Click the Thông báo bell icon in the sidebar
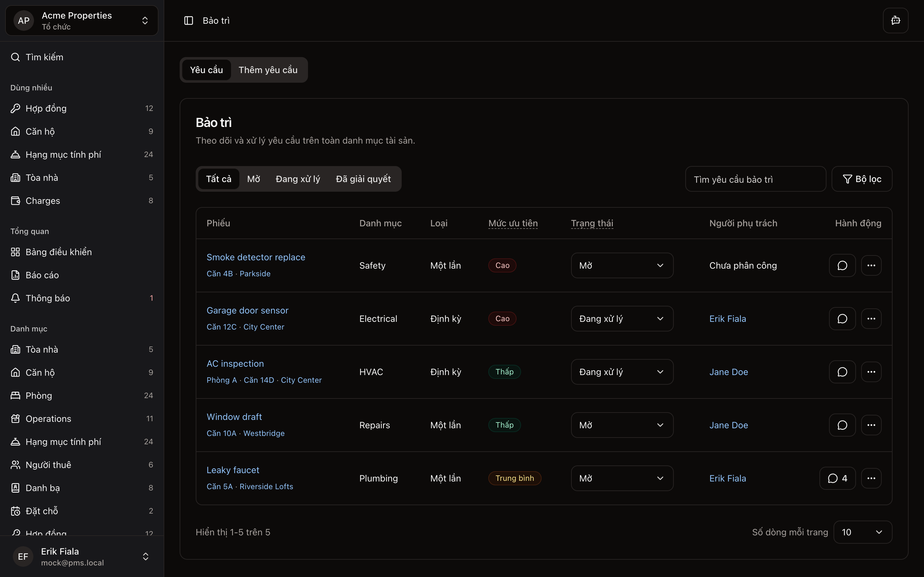 click(x=15, y=298)
